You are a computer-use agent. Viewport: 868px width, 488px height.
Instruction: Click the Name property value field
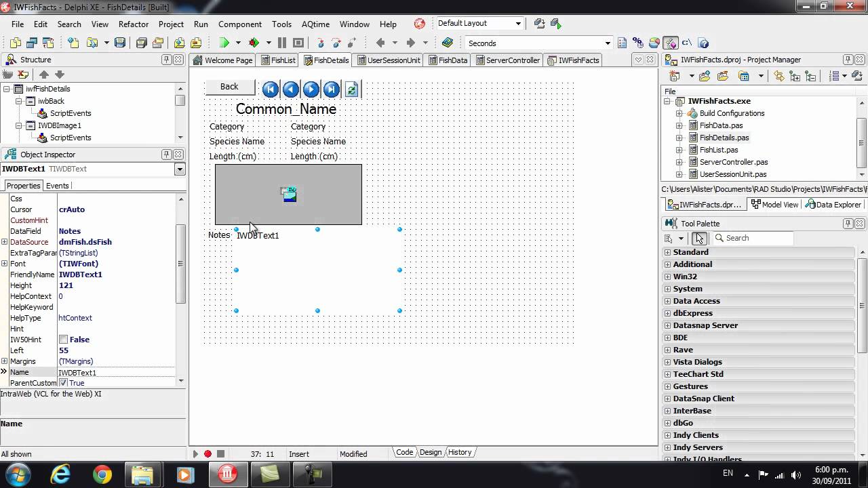click(x=116, y=373)
